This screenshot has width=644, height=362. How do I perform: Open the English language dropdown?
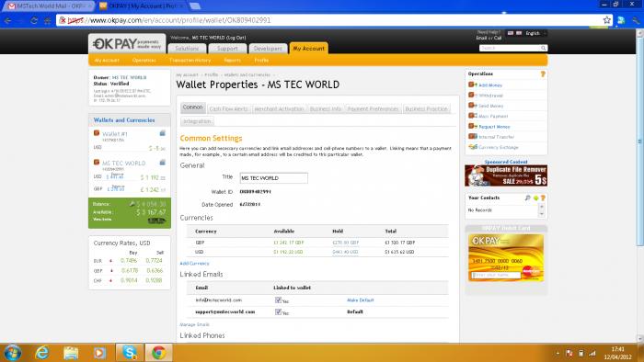[x=535, y=33]
